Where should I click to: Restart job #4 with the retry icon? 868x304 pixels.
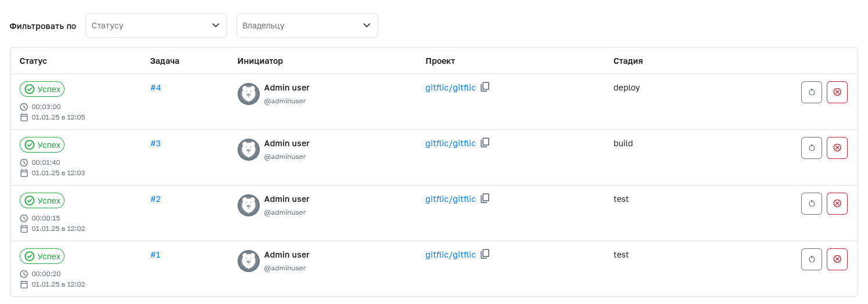coord(811,92)
